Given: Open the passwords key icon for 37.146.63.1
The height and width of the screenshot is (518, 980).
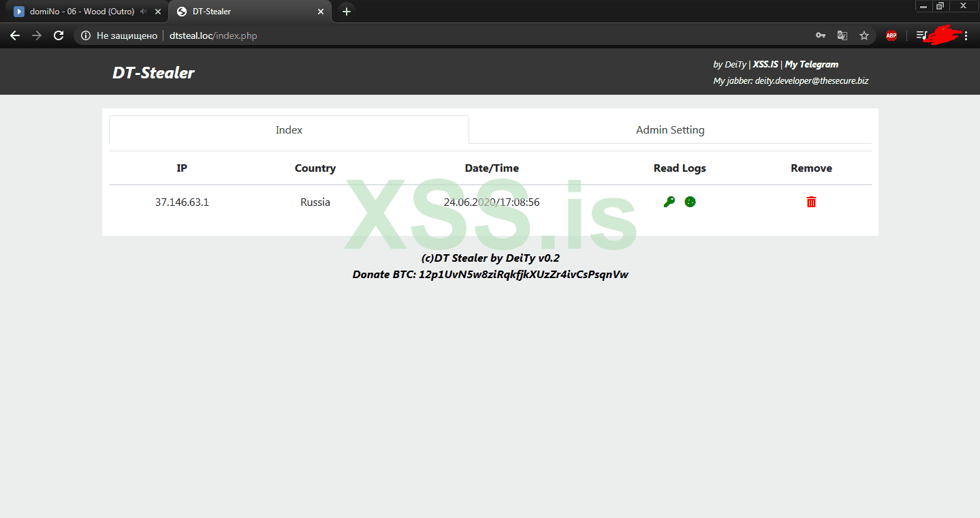Looking at the screenshot, I should pyautogui.click(x=669, y=202).
